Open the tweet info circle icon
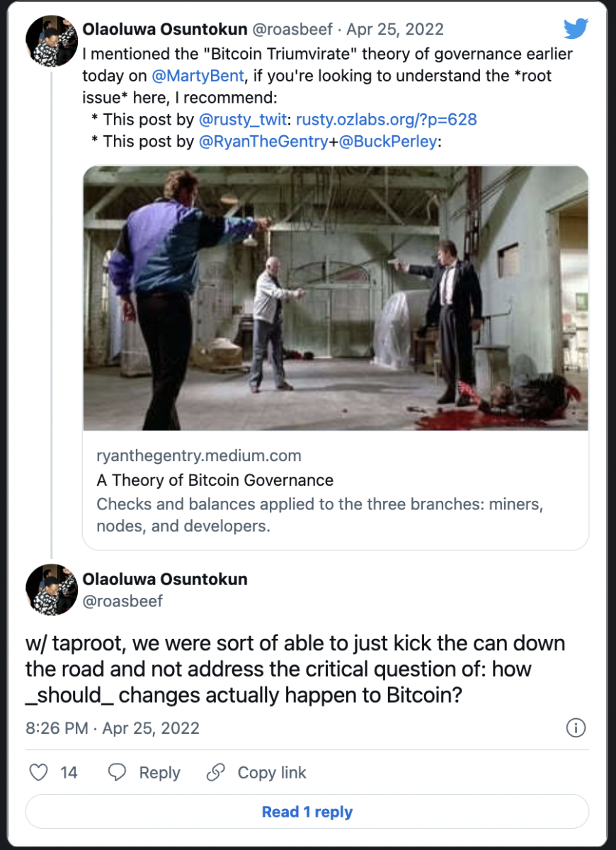This screenshot has height=850, width=616. (x=576, y=728)
